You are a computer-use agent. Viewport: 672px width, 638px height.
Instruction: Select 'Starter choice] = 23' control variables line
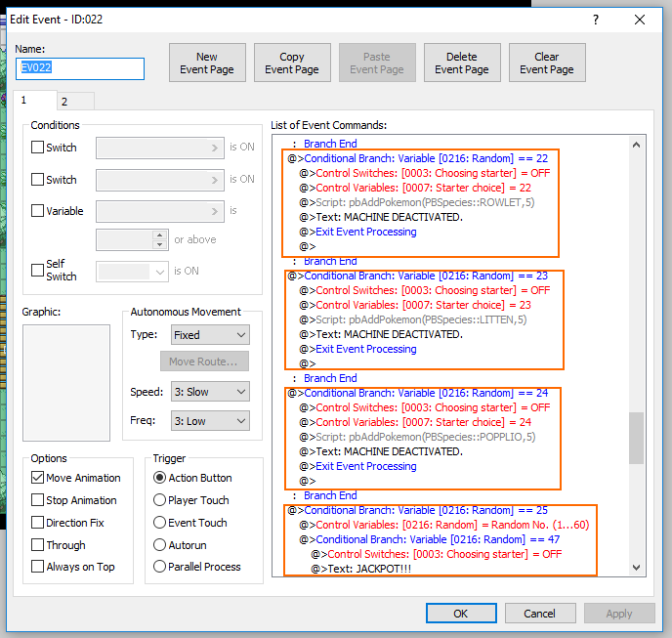[415, 305]
